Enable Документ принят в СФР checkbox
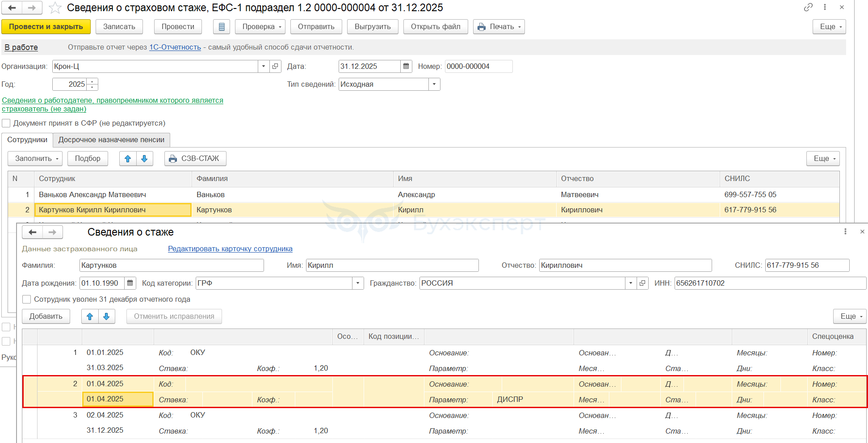The width and height of the screenshot is (868, 443). pos(6,123)
